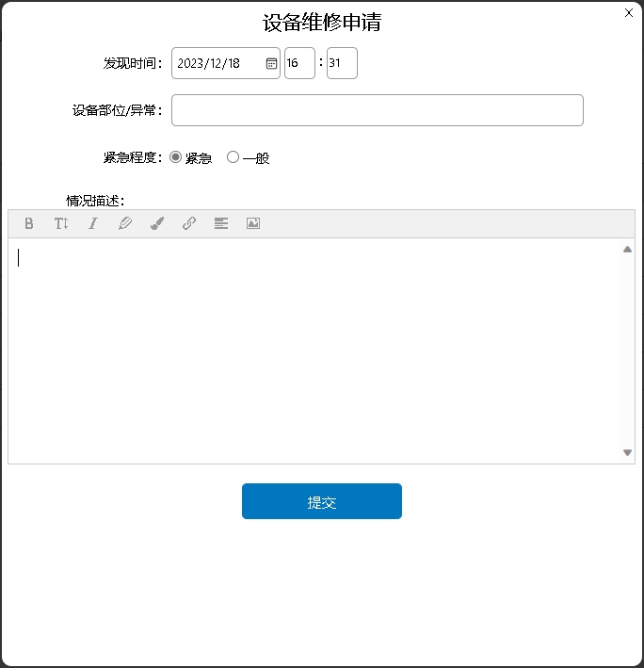Select the 一般 urgency radio button
This screenshot has width=644, height=668.
click(233, 157)
